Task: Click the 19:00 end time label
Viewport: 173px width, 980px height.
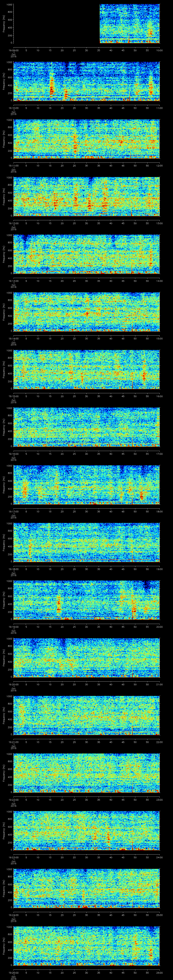Action: (159, 569)
